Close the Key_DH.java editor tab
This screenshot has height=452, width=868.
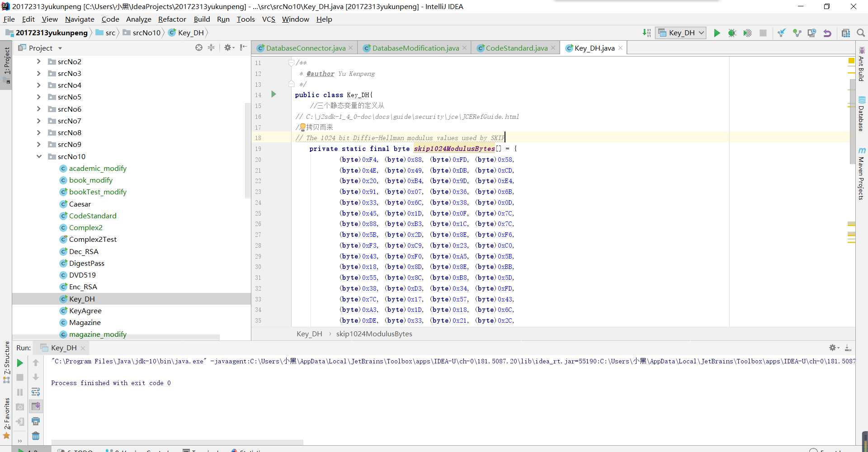click(620, 48)
